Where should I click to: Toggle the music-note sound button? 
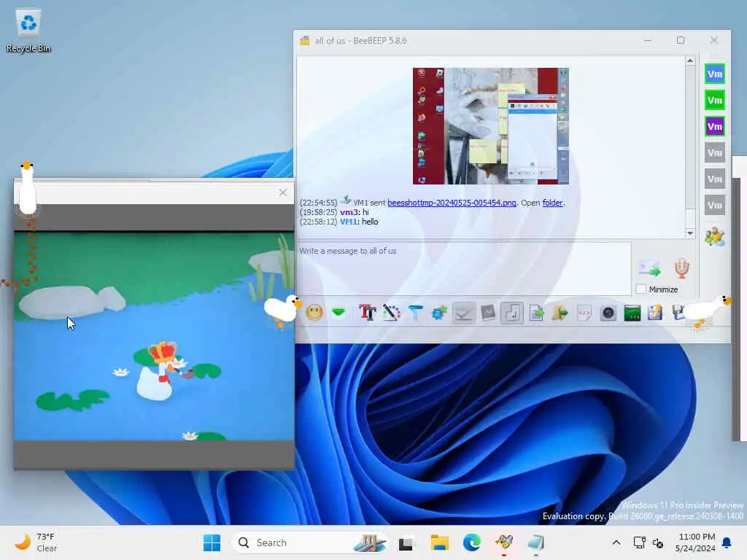(x=512, y=313)
